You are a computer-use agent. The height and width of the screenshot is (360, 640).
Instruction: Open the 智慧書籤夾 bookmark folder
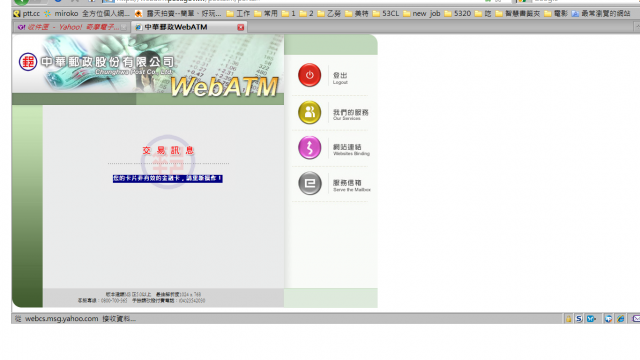[x=518, y=13]
